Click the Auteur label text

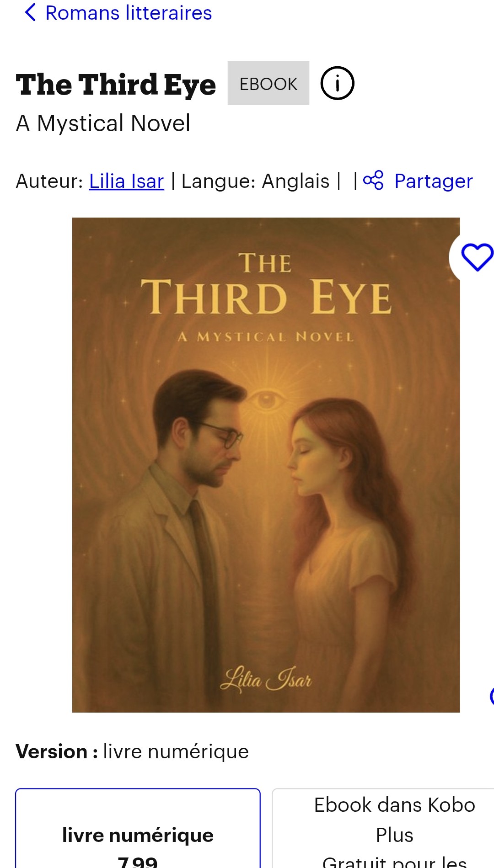pyautogui.click(x=49, y=181)
